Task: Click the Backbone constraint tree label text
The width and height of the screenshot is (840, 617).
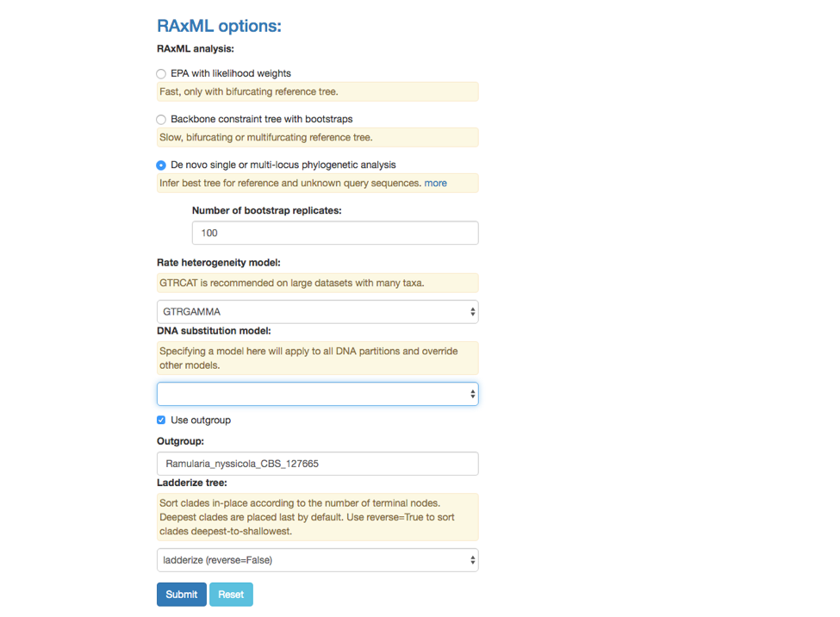Action: point(261,119)
